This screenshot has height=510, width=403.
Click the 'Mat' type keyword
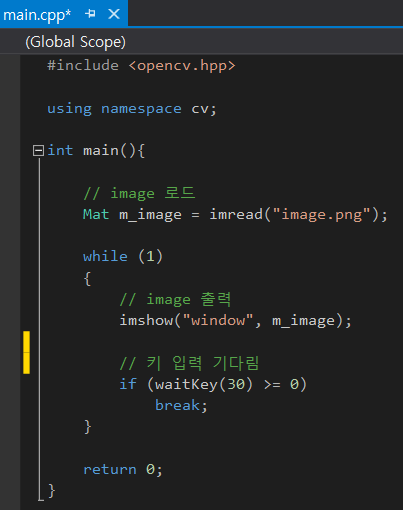tap(96, 214)
